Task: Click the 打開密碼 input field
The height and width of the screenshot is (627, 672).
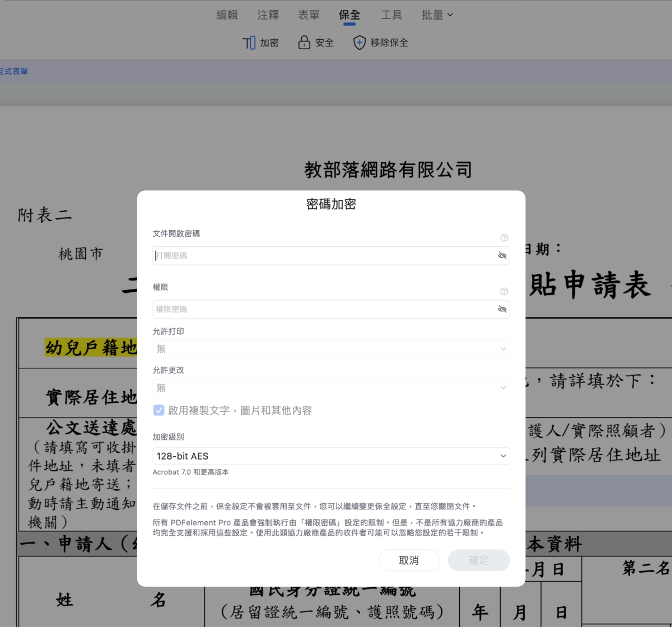Action: click(325, 256)
